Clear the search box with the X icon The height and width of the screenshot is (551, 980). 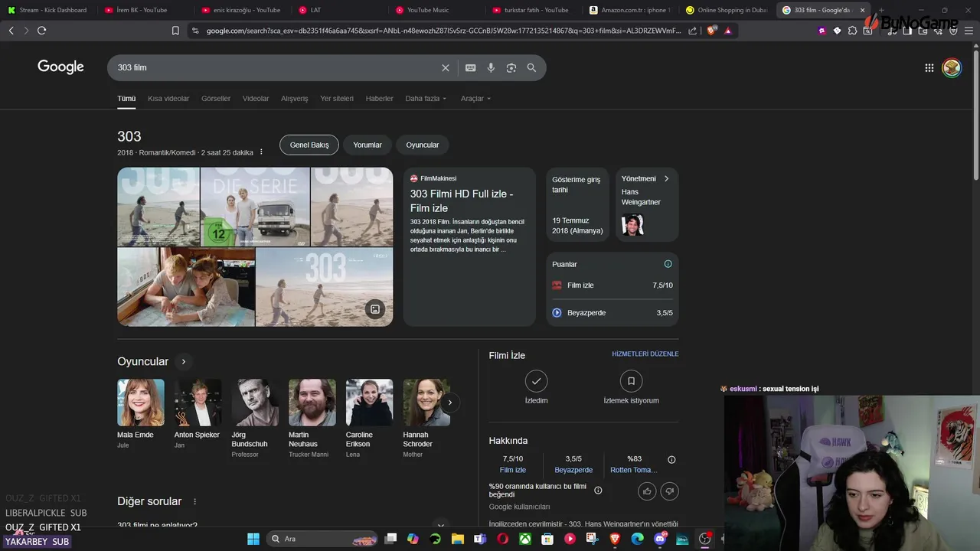[x=446, y=67]
